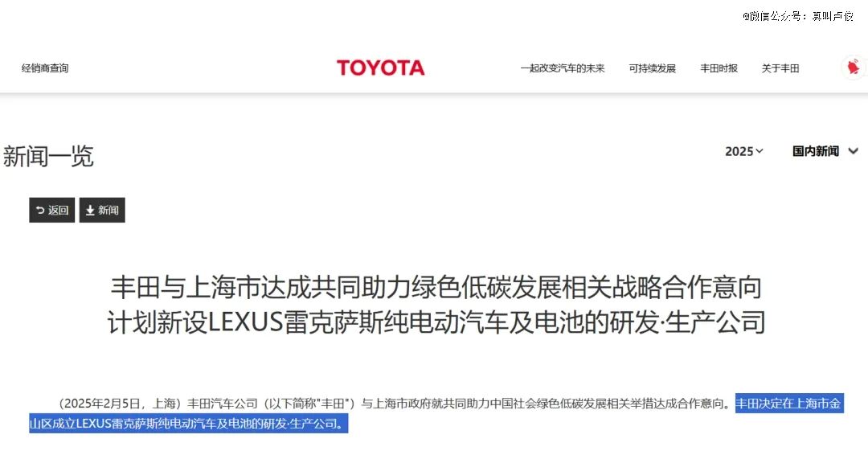868x455 pixels.
Task: Click the chevron next to 国内新闻
Action: click(853, 151)
